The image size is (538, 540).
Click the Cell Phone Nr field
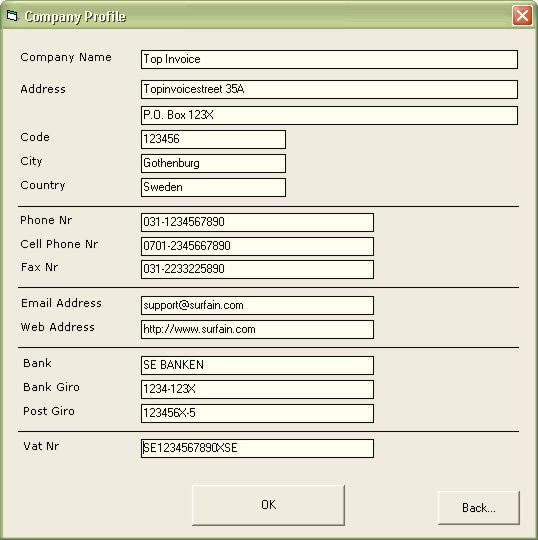point(257,246)
